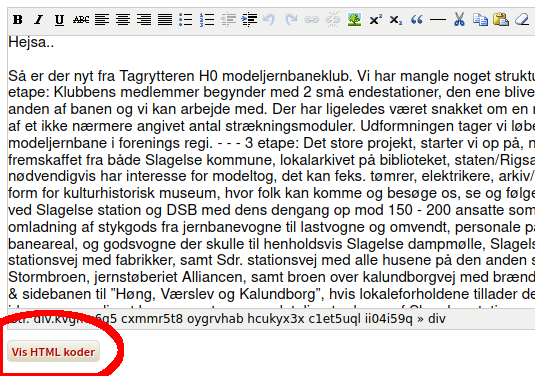This screenshot has height=376, width=535.
Task: Toggle underline formatting
Action: click(x=59, y=20)
